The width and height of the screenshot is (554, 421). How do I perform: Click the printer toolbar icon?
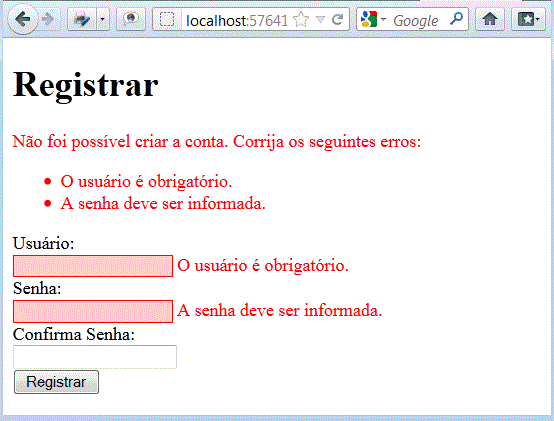pyautogui.click(x=82, y=19)
